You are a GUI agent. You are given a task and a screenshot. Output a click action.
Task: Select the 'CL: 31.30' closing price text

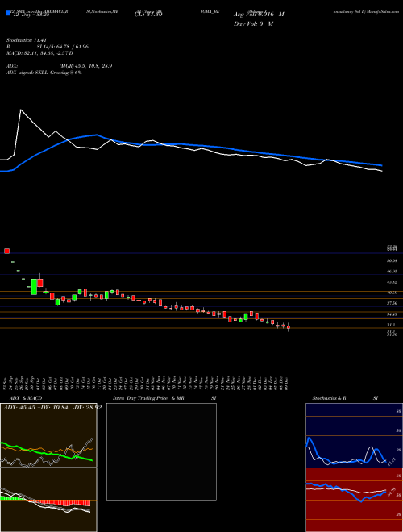tap(148, 15)
